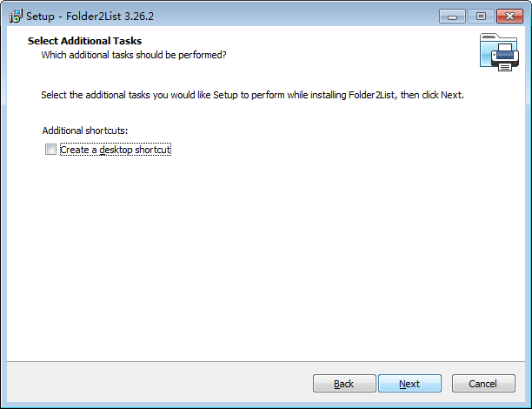This screenshot has height=409, width=532.
Task: Maximize the Setup window
Action: [479, 16]
